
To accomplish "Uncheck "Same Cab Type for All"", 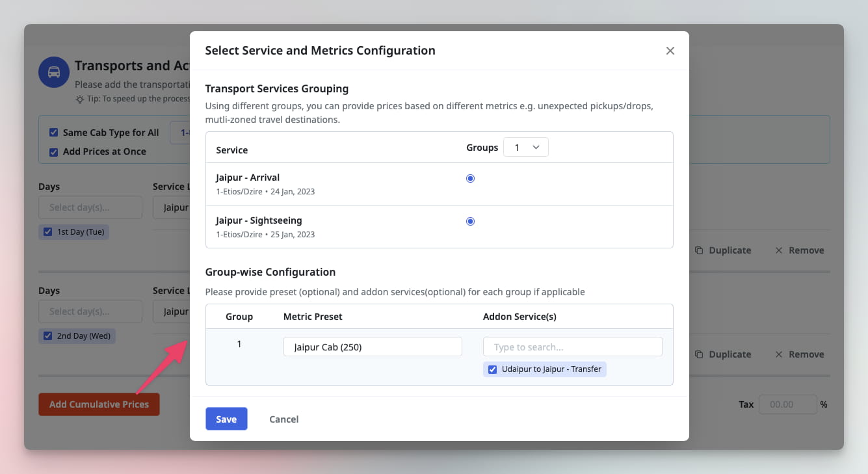I will [53, 132].
